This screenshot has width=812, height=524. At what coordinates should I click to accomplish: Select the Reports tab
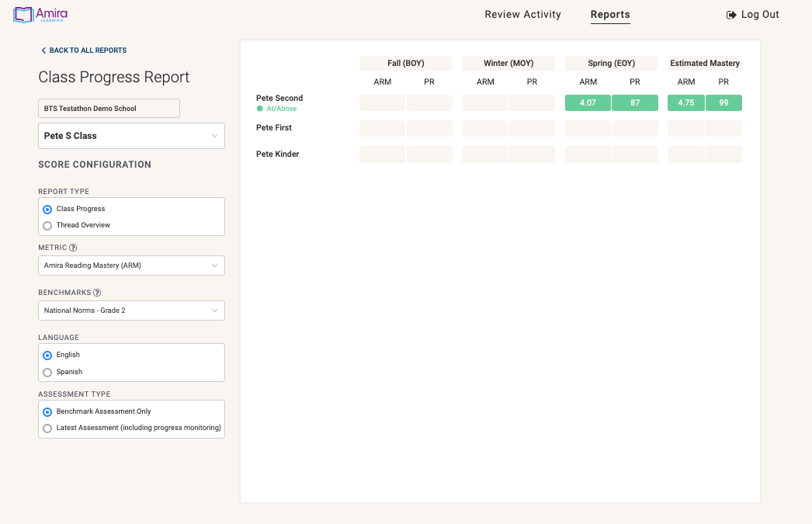tap(609, 14)
